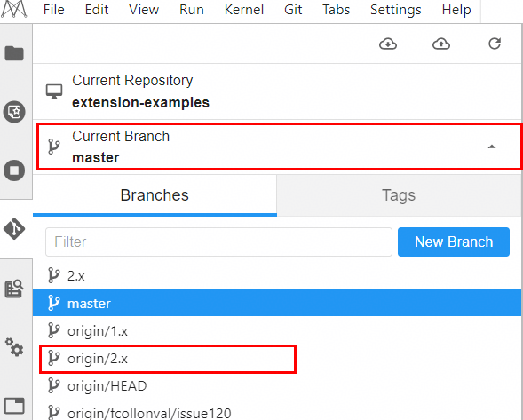523x420 pixels.
Task: Open the open tabs sidebar icon
Action: tap(14, 406)
